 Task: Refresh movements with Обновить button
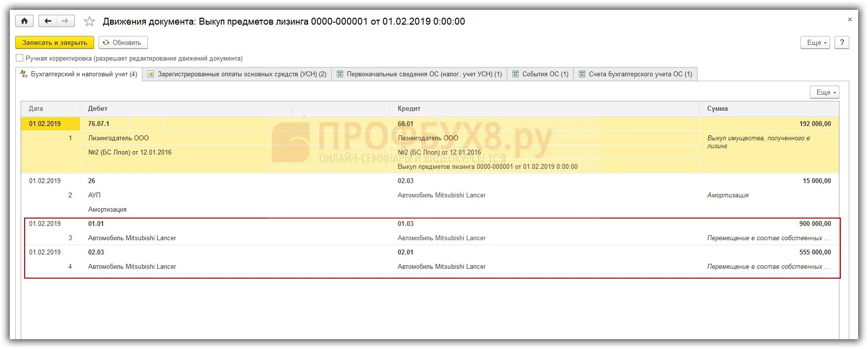123,42
